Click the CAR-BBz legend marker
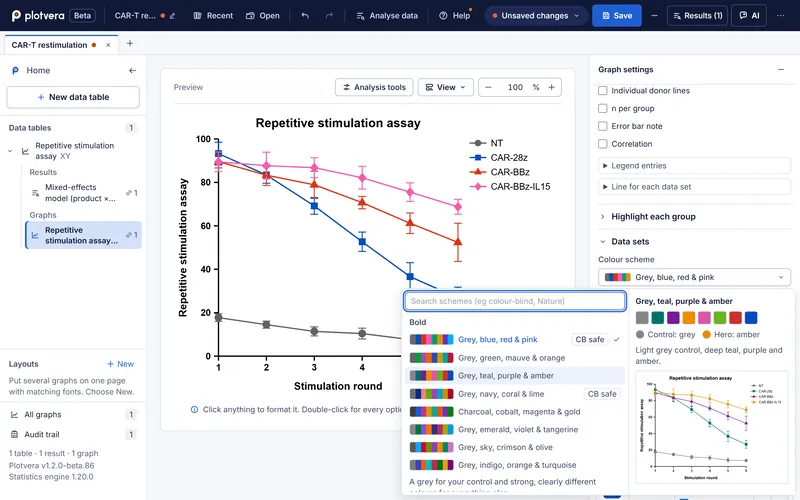This screenshot has height=500, width=800. coord(478,172)
